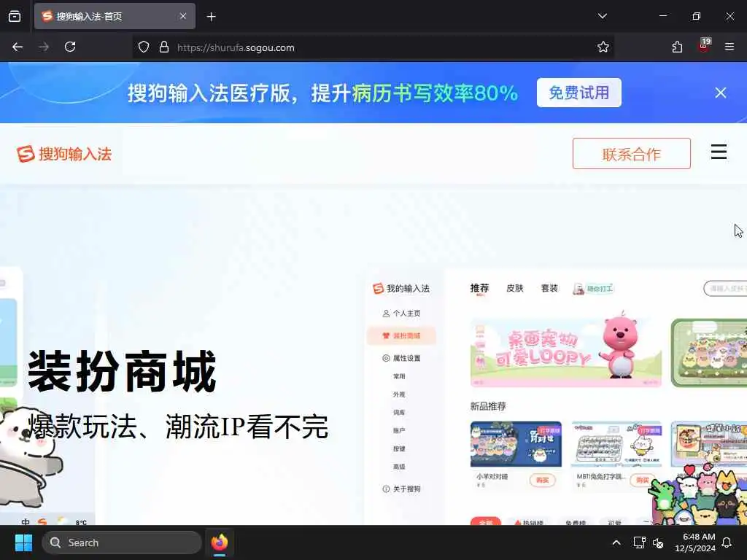This screenshot has width=747, height=560.
Task: Click the 购买 button for 小羊对对碰
Action: click(x=543, y=480)
